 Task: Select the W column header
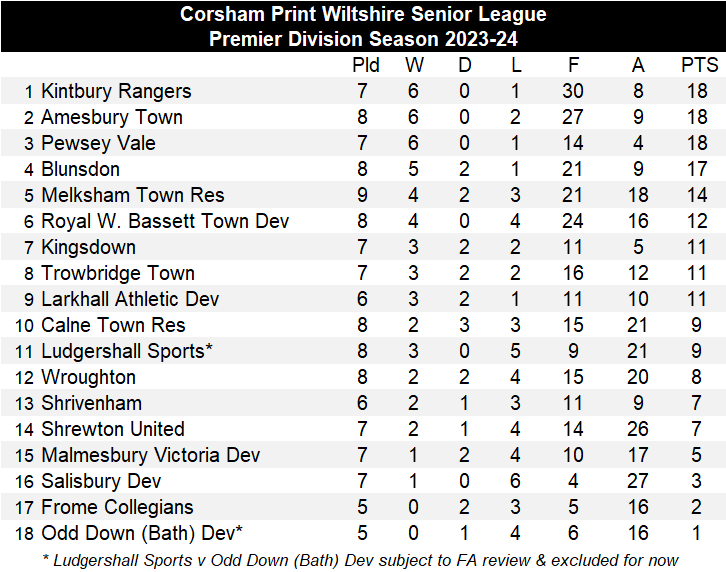(x=414, y=65)
